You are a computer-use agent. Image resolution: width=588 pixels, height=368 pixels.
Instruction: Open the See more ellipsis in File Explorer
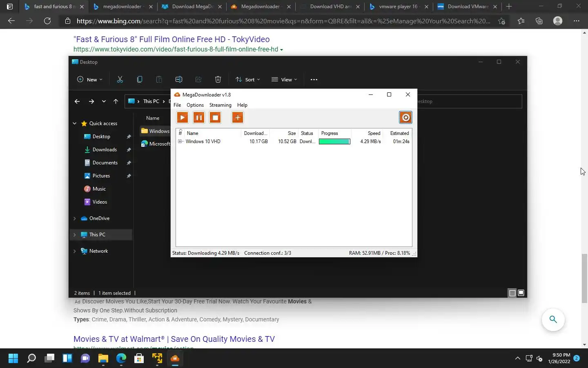point(314,80)
